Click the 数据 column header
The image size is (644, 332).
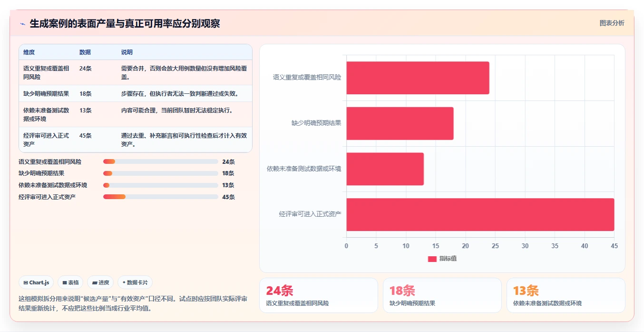(x=85, y=52)
